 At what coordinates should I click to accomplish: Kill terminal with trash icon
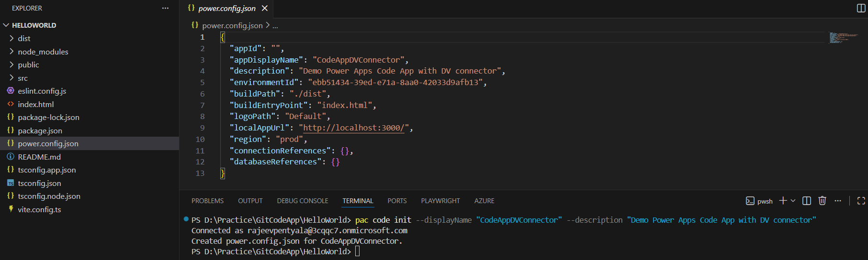pyautogui.click(x=823, y=201)
